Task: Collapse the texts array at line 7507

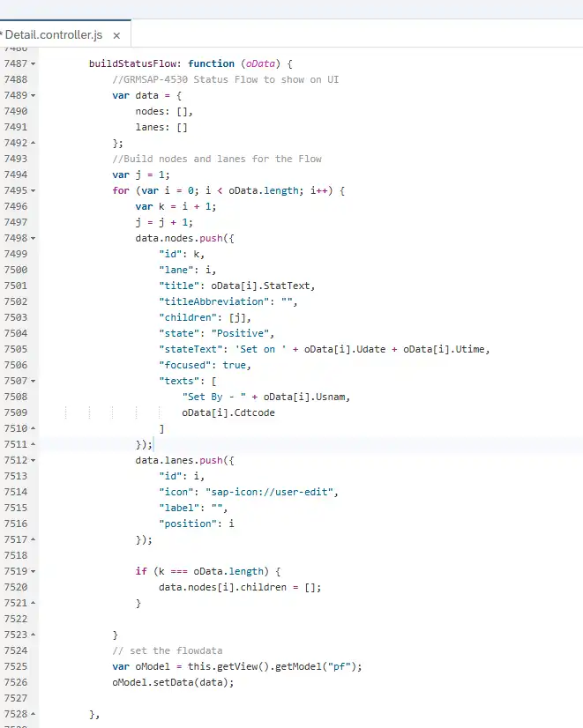Action: (34, 381)
